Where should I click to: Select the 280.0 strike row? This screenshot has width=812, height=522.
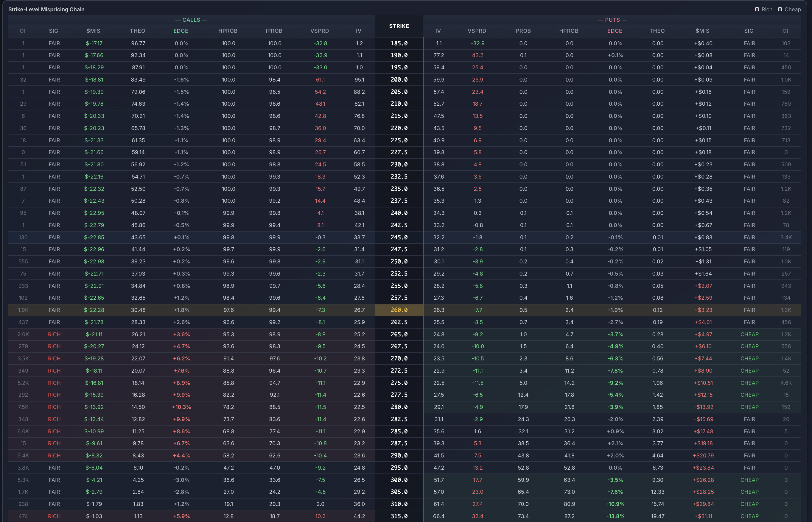click(399, 407)
